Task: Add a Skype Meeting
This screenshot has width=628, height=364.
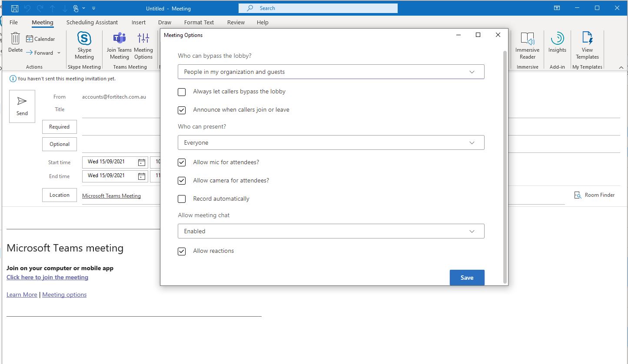Action: coord(84,46)
